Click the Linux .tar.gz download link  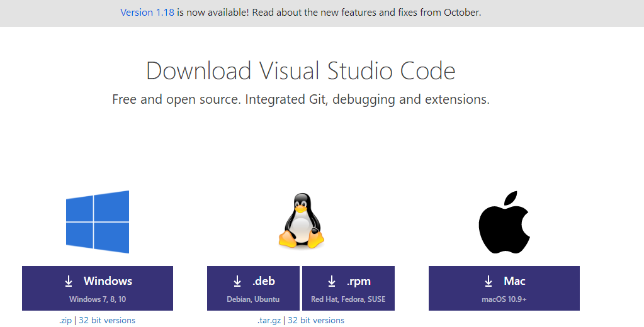(269, 321)
